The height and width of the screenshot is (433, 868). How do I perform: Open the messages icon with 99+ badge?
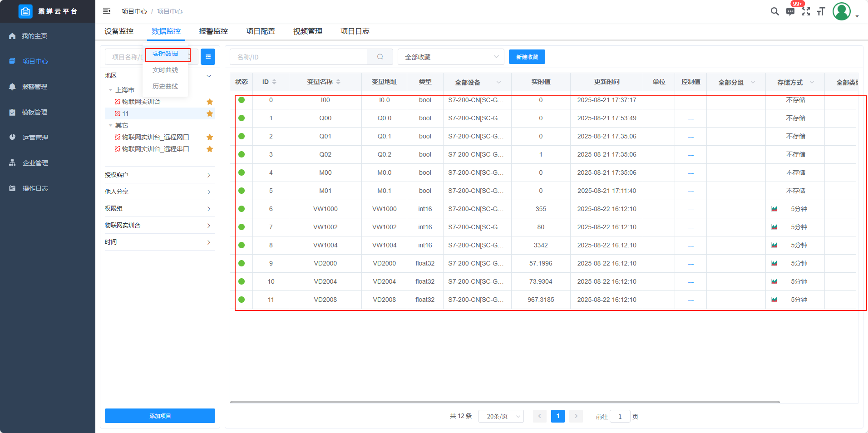790,12
